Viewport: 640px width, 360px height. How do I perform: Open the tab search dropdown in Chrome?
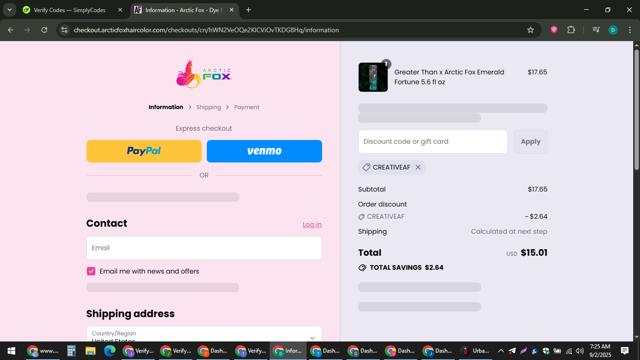pos(9,10)
